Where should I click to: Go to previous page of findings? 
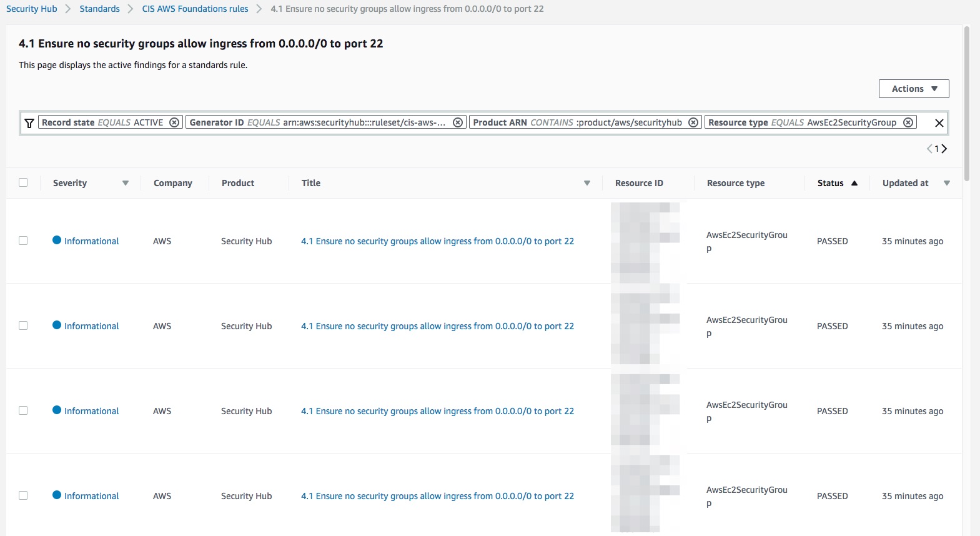point(929,149)
